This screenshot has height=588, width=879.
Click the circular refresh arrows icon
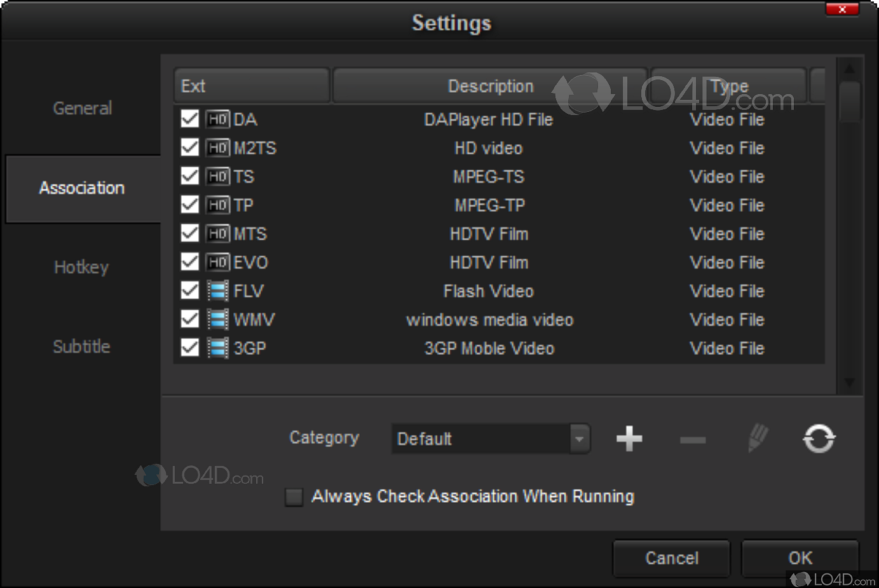(x=819, y=439)
